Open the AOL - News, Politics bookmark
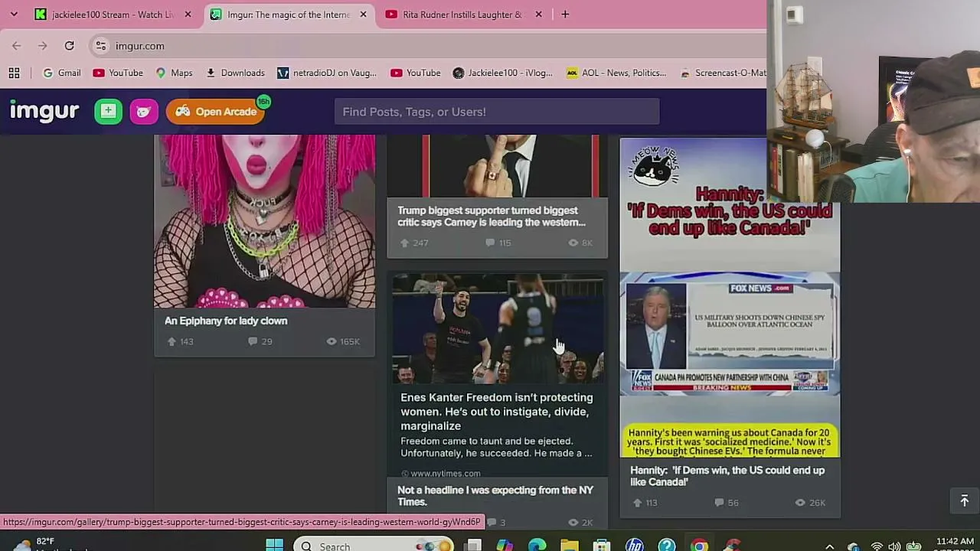Image resolution: width=980 pixels, height=551 pixels. [x=616, y=73]
